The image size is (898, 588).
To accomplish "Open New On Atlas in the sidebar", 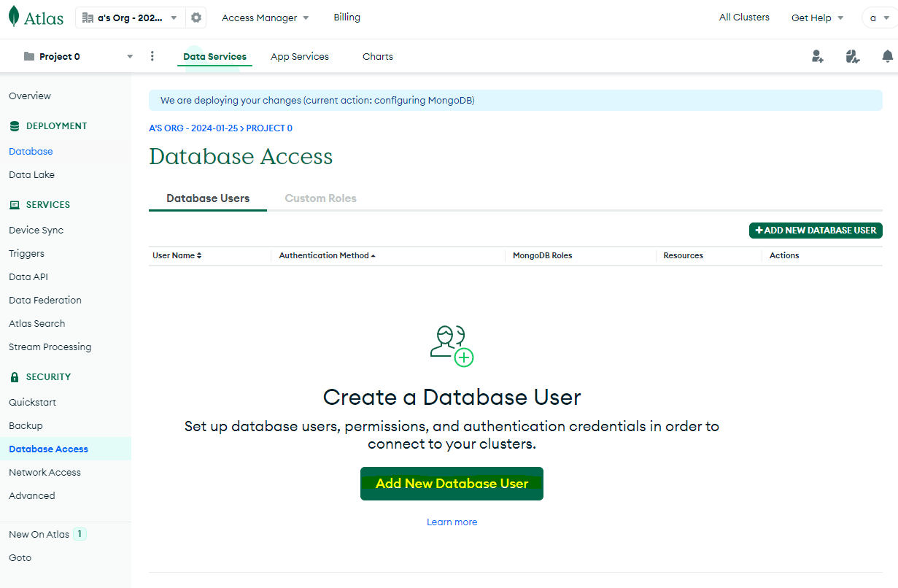I will click(x=39, y=534).
